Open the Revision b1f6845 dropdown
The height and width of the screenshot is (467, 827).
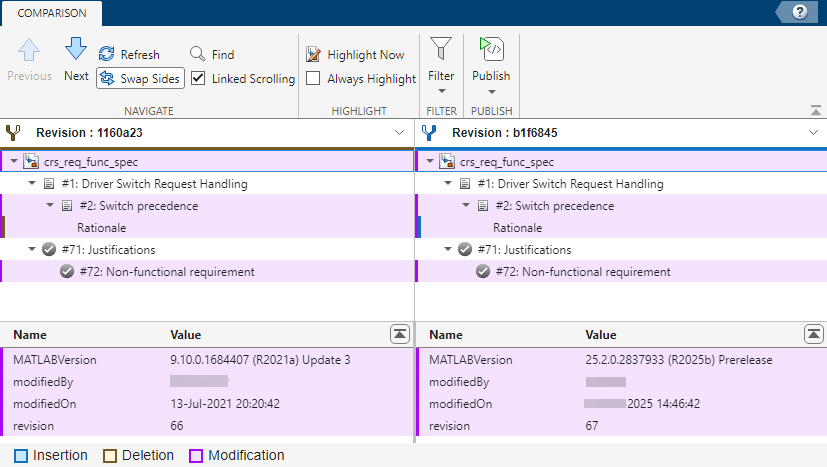pos(812,132)
